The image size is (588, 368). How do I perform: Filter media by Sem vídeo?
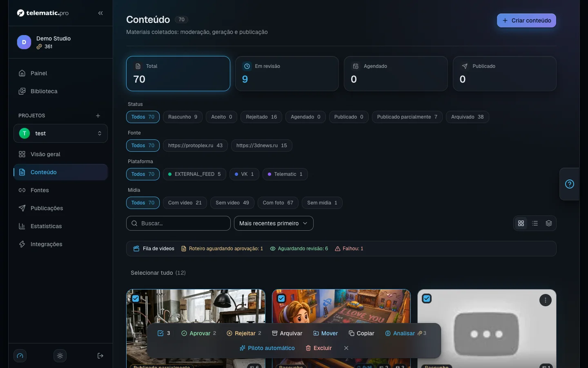tap(232, 203)
